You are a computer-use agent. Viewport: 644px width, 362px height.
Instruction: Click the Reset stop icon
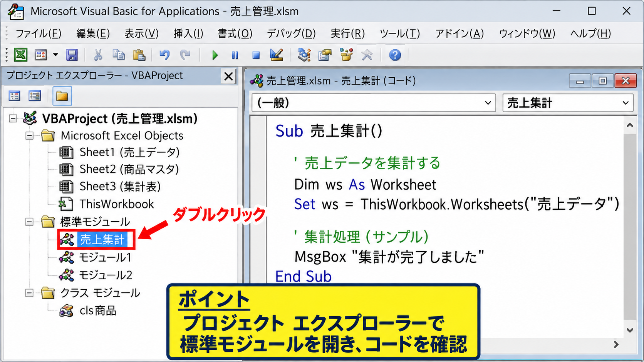[256, 55]
